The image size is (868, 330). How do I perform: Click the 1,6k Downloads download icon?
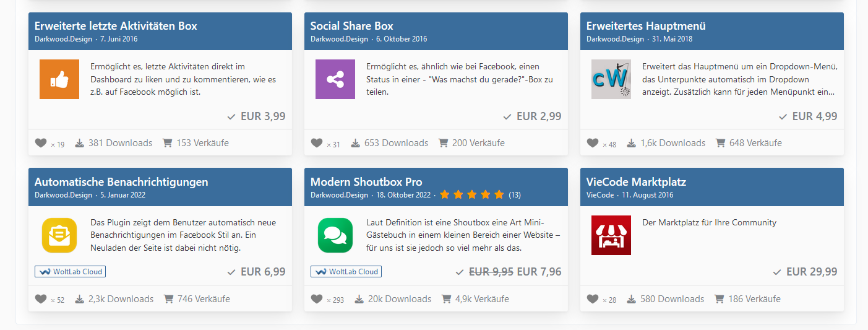pyautogui.click(x=631, y=143)
